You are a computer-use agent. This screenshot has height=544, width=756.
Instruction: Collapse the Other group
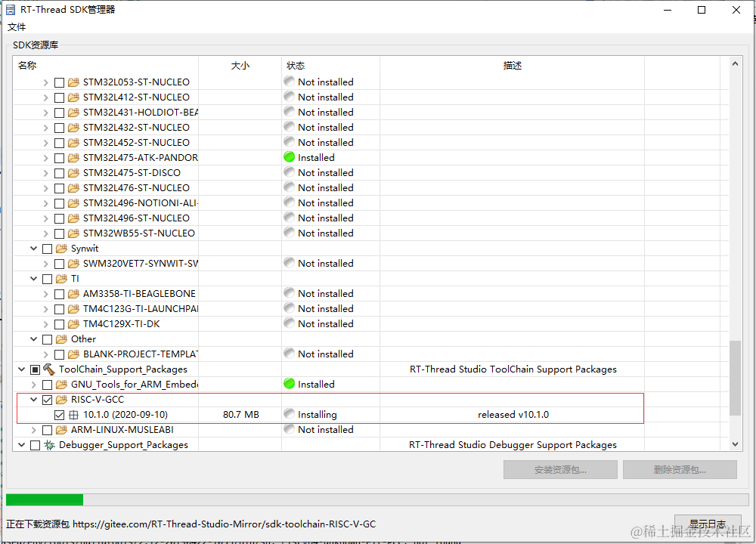[33, 339]
